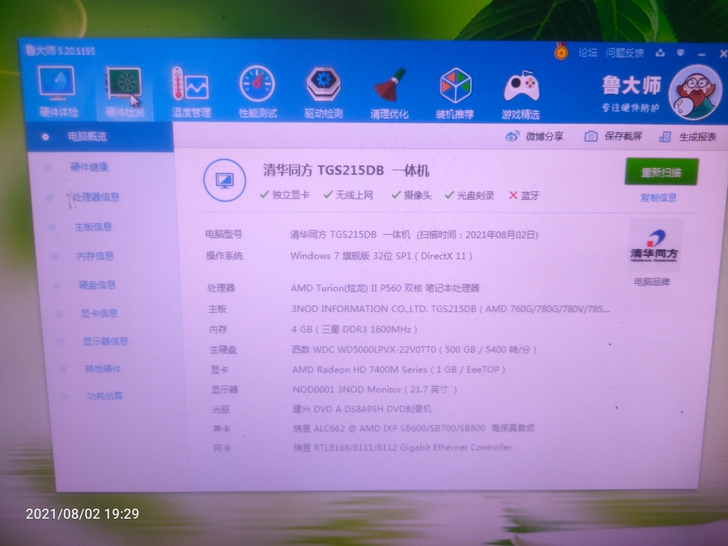Share via 微博分享 button
The width and height of the screenshot is (728, 546).
pos(534,136)
